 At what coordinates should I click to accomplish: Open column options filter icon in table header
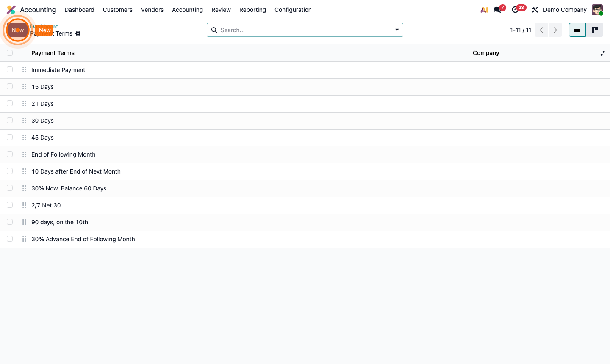tap(603, 53)
